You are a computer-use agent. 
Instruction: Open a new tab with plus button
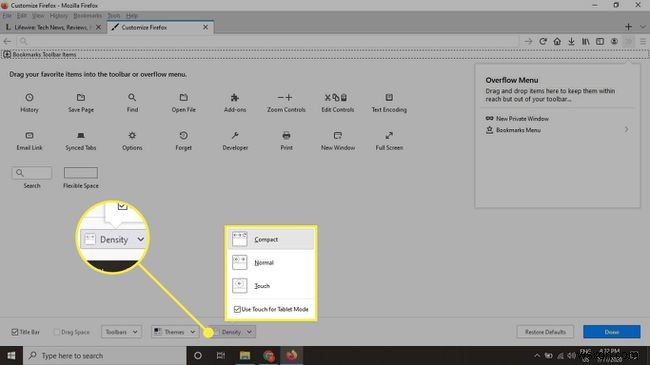(x=628, y=27)
